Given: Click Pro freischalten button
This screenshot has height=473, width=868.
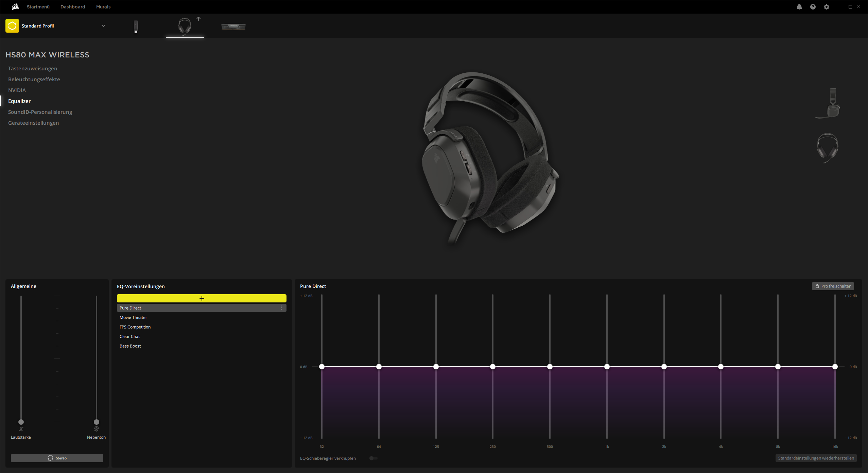Looking at the screenshot, I should (833, 286).
